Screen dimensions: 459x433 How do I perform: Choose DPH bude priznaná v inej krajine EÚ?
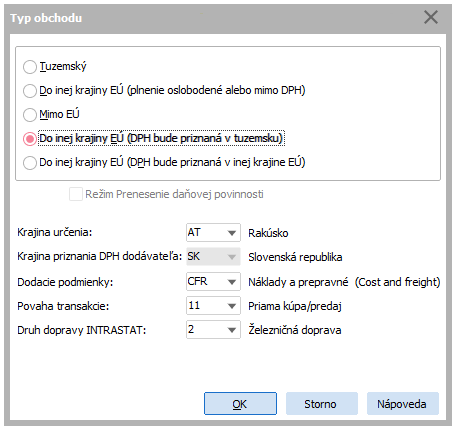coord(30,163)
